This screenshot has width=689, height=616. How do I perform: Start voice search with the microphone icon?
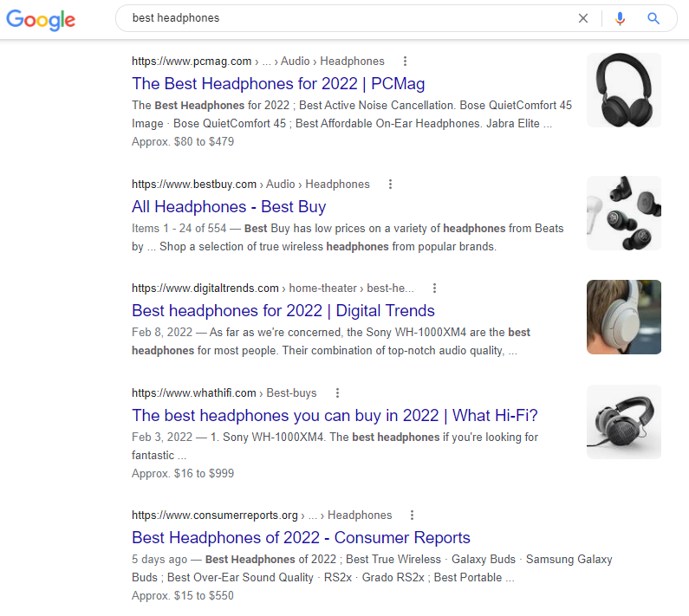pyautogui.click(x=620, y=18)
